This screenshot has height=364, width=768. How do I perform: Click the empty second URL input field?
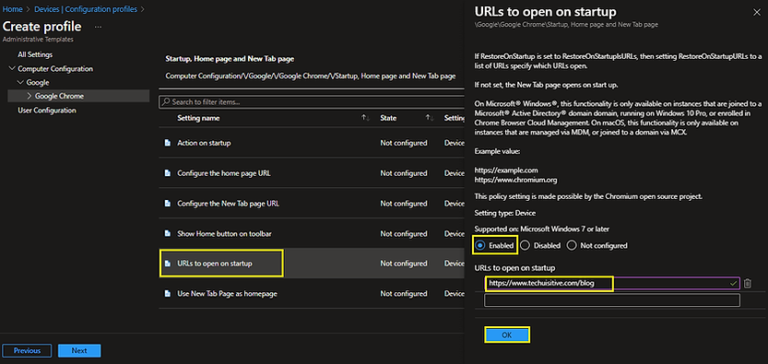[612, 300]
